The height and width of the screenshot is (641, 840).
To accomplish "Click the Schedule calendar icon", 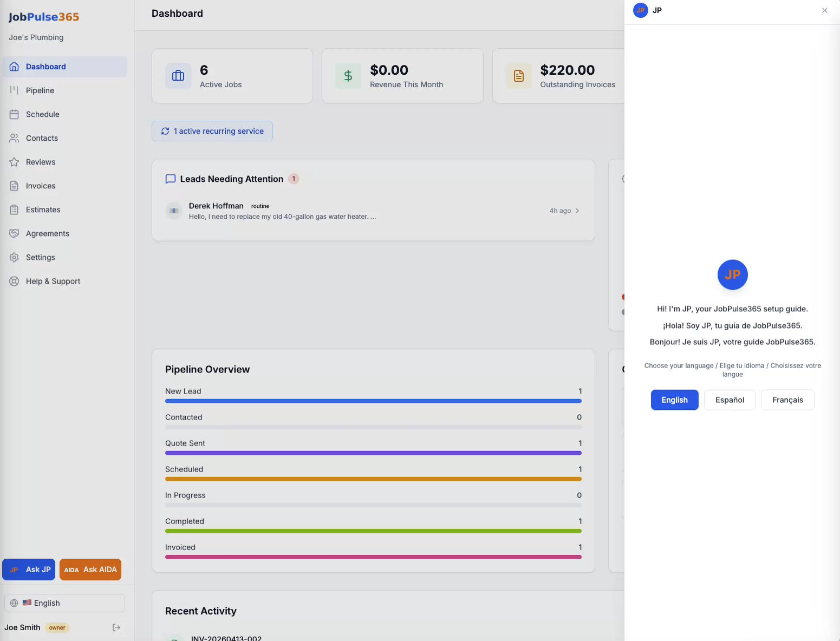I will click(14, 114).
